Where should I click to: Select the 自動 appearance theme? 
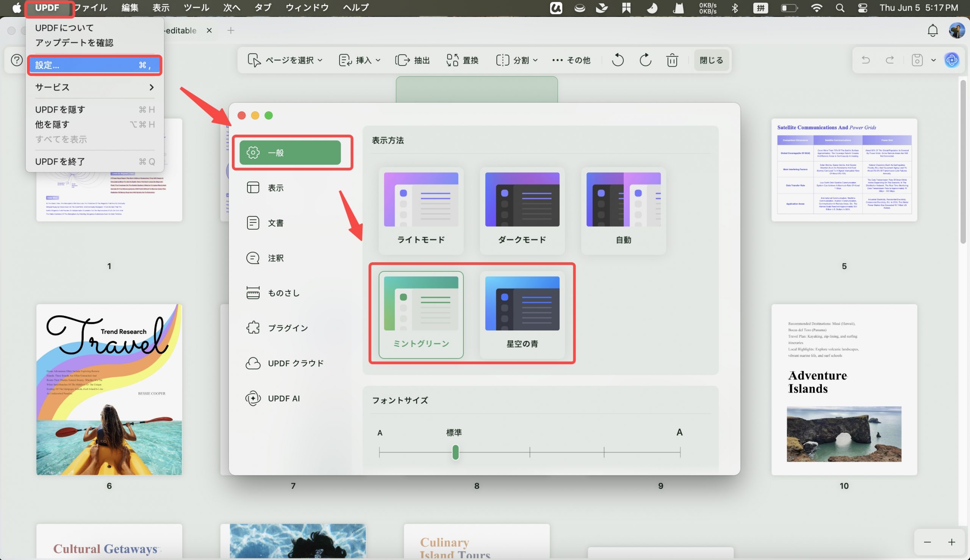(x=623, y=211)
